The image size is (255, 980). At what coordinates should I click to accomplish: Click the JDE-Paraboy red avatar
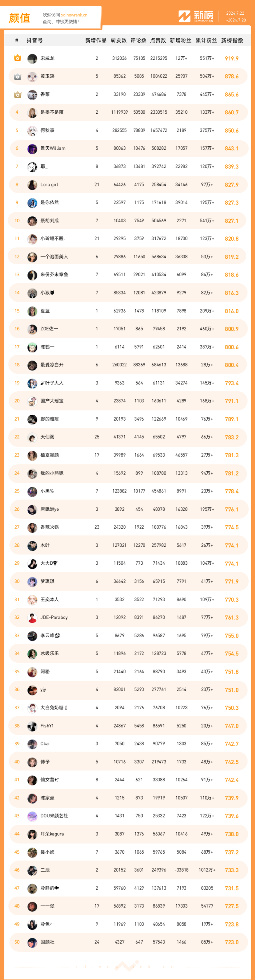click(x=32, y=617)
